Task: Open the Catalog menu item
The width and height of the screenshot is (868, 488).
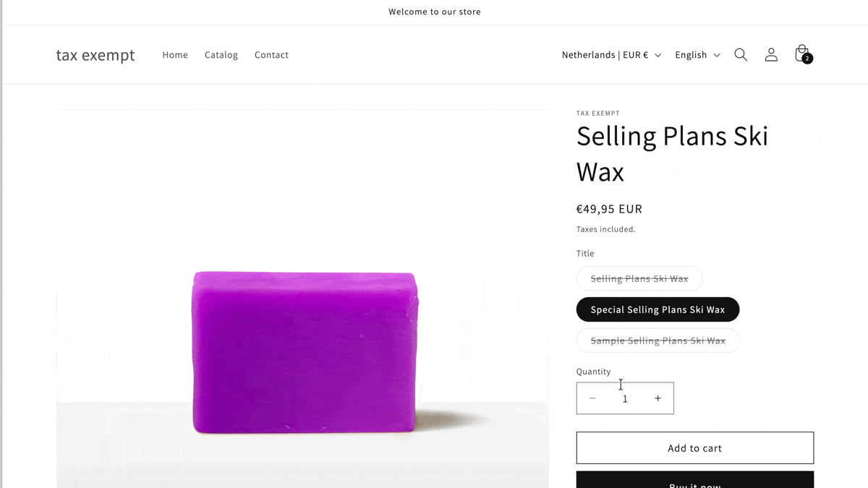Action: pyautogui.click(x=221, y=55)
